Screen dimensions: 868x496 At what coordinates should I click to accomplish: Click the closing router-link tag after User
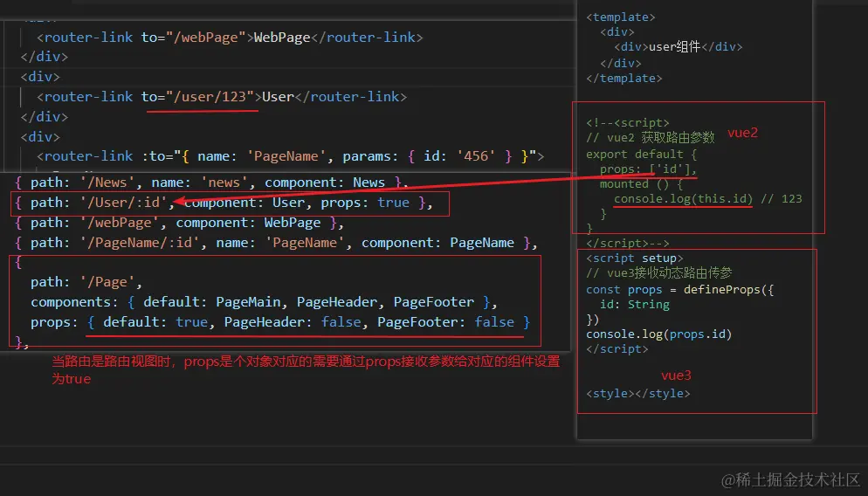click(x=351, y=97)
